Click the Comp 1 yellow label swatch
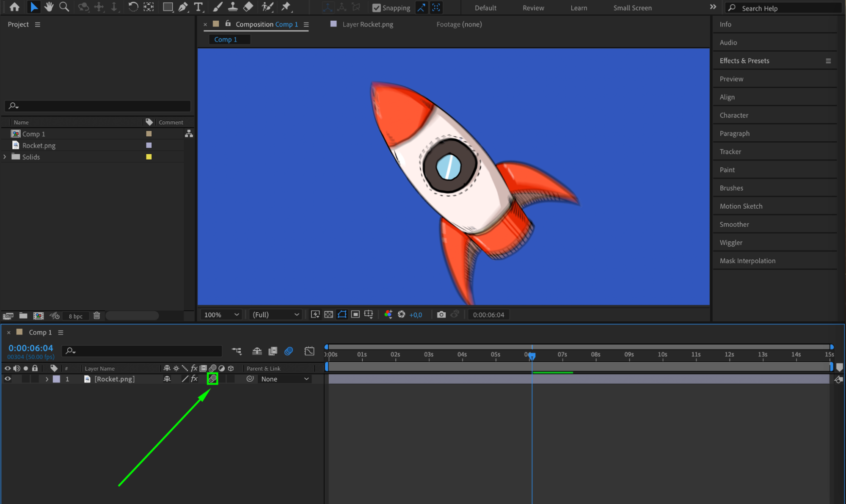 tap(149, 134)
